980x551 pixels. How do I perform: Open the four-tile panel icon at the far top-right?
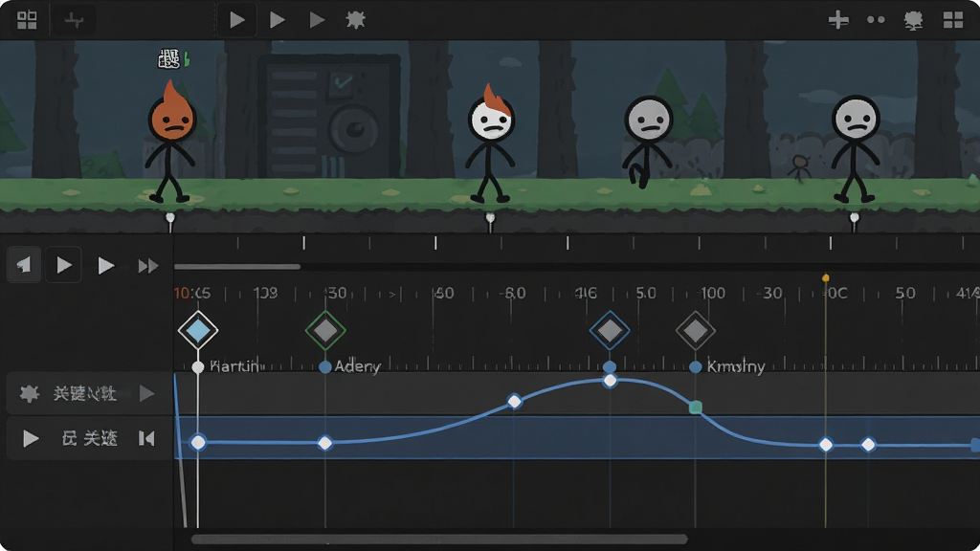[x=953, y=20]
